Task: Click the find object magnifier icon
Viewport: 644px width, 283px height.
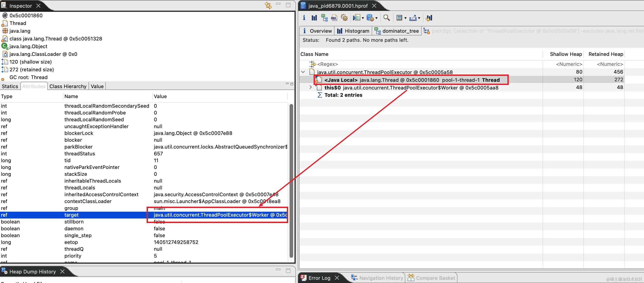Action: coord(386,17)
